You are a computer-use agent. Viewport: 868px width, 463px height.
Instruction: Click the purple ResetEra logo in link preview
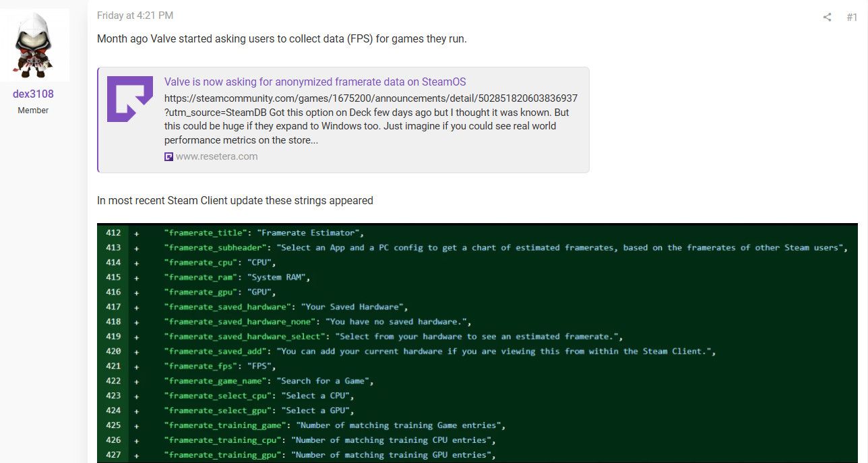tap(130, 99)
